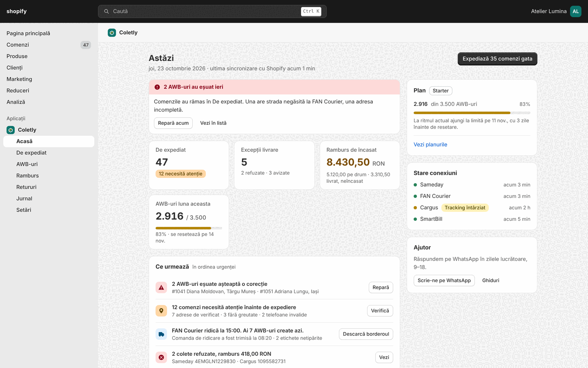Image resolution: width=588 pixels, height=368 pixels.
Task: Open Pagina principală in sidebar
Action: click(49, 34)
